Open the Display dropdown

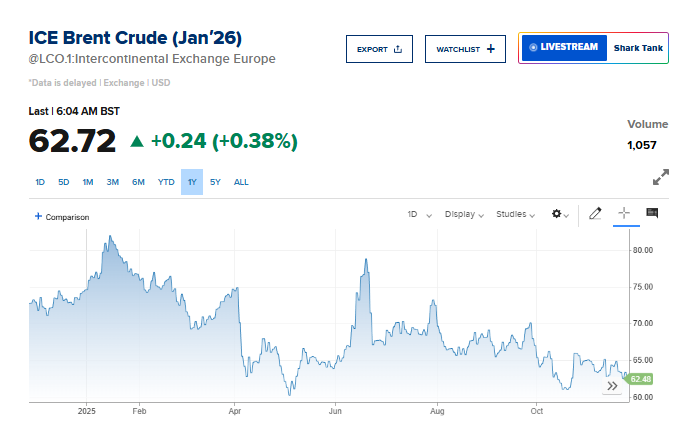[x=464, y=214]
